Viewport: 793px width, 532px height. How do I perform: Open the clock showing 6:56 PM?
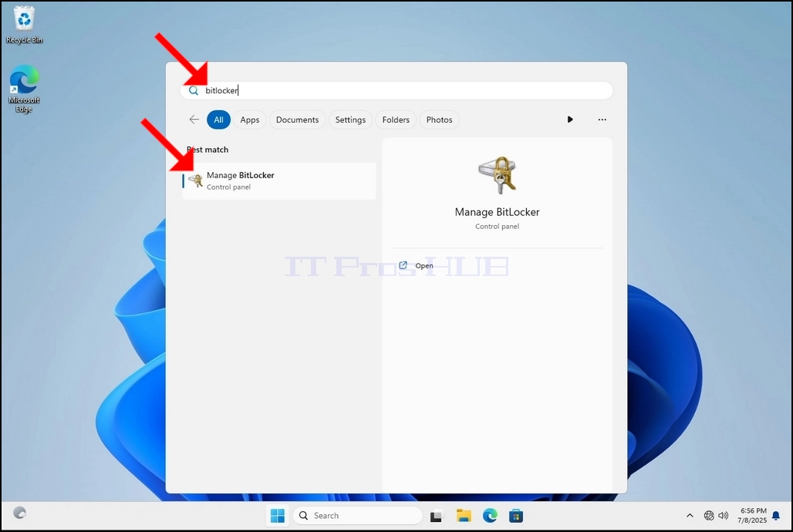point(752,515)
